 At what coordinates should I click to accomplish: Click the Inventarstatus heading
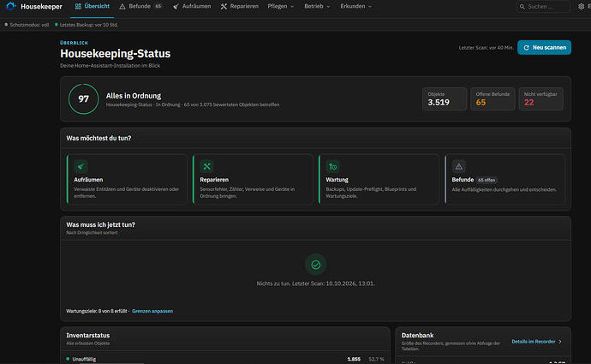pos(88,336)
